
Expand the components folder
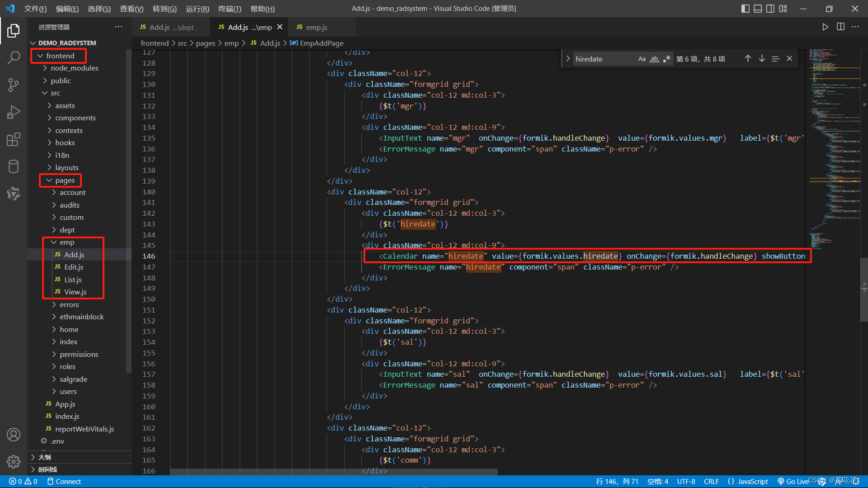tap(75, 118)
